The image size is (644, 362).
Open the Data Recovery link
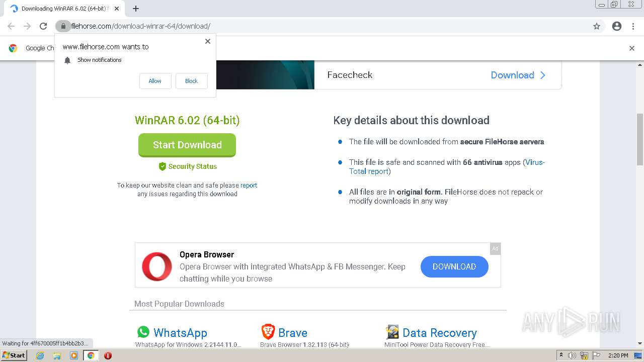440,333
